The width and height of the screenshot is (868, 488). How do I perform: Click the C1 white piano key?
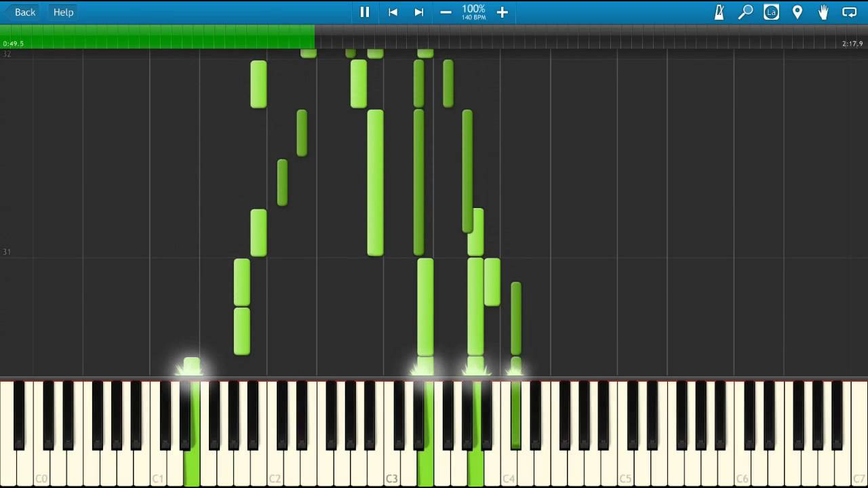click(x=158, y=468)
